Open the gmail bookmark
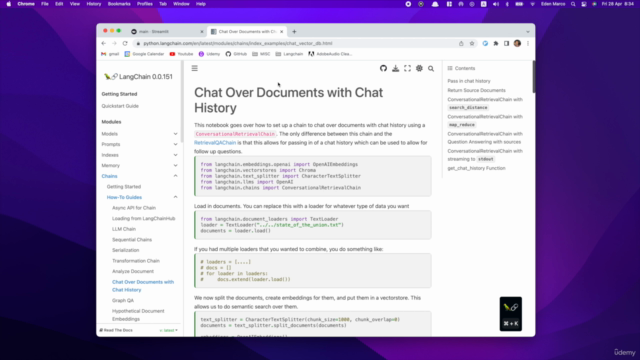 tap(110, 54)
